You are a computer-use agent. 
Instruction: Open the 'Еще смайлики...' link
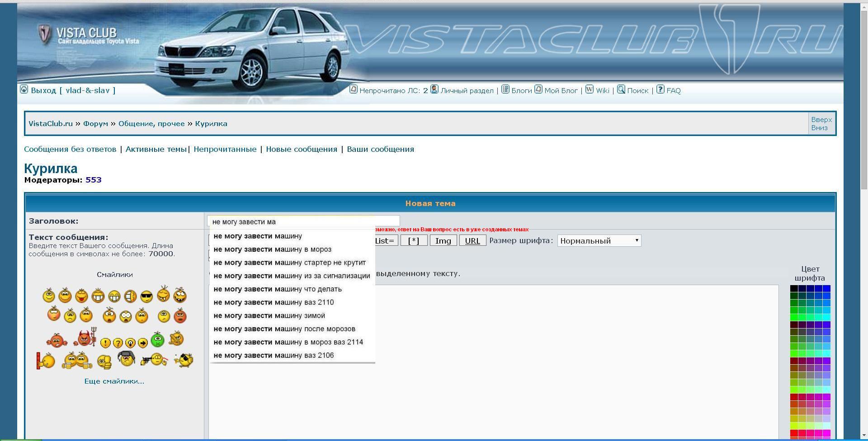point(114,381)
